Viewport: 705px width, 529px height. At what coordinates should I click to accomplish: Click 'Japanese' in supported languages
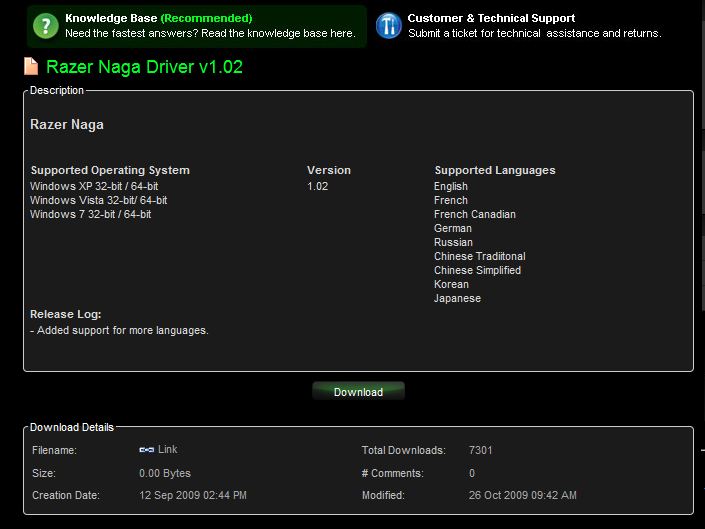[x=457, y=298]
